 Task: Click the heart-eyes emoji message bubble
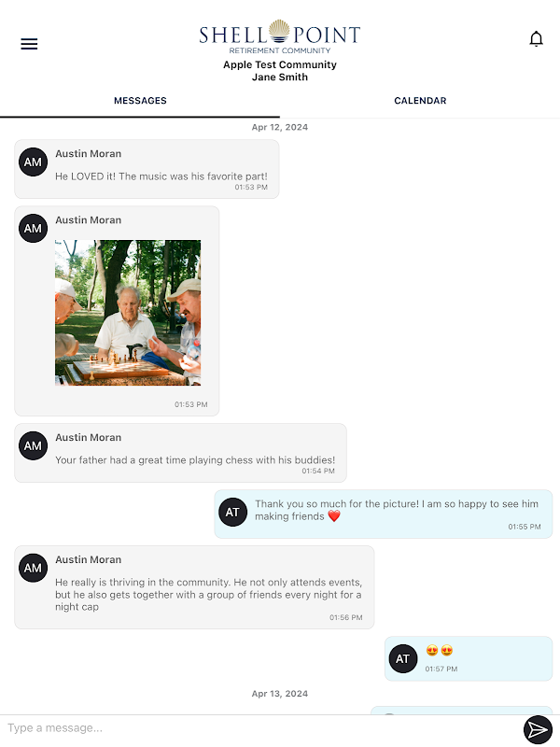pyautogui.click(x=469, y=658)
